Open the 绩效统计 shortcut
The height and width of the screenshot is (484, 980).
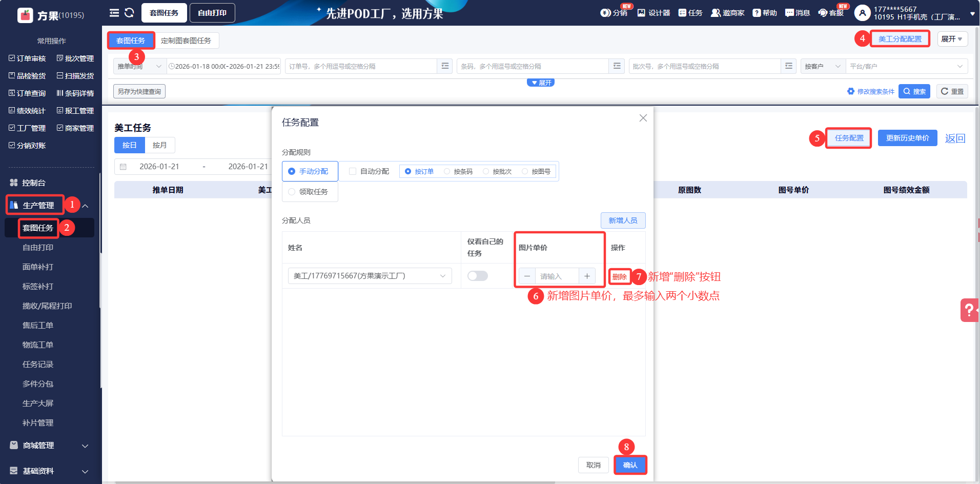(x=27, y=111)
